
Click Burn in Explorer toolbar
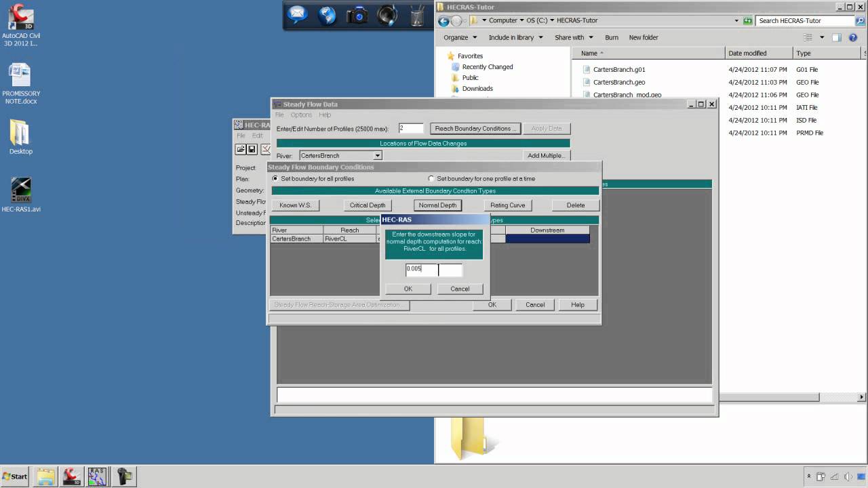pyautogui.click(x=612, y=38)
